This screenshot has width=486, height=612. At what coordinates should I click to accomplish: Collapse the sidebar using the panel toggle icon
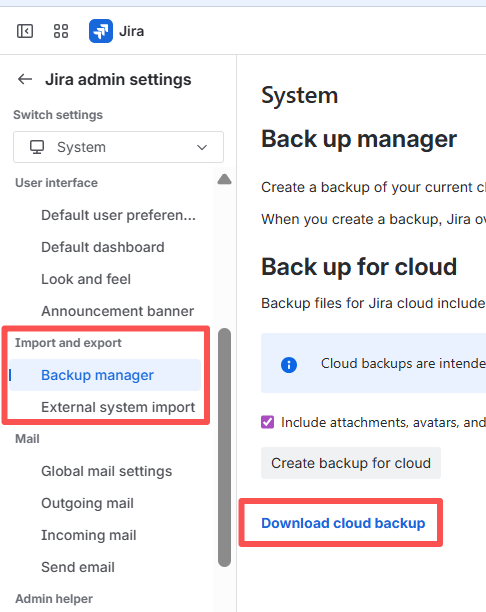(25, 31)
